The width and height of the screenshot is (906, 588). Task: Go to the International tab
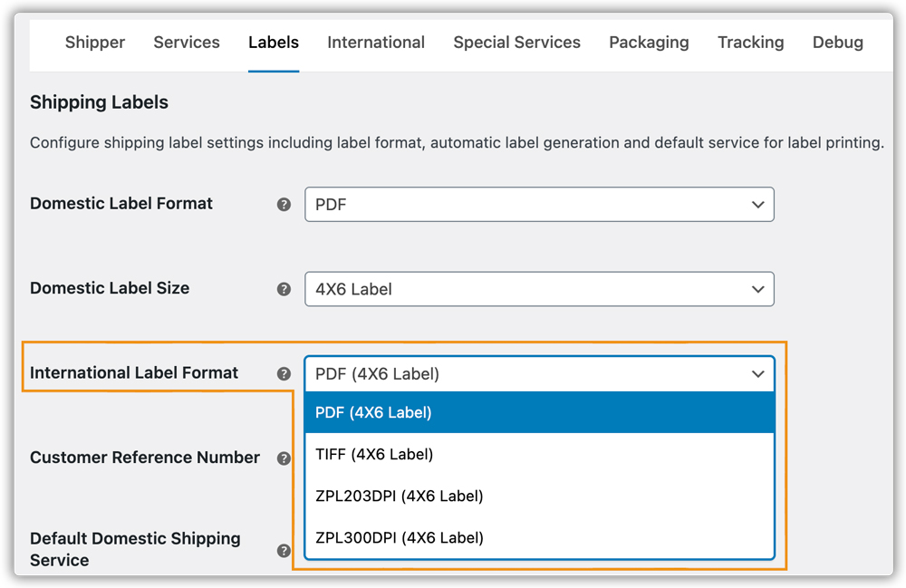pos(376,43)
